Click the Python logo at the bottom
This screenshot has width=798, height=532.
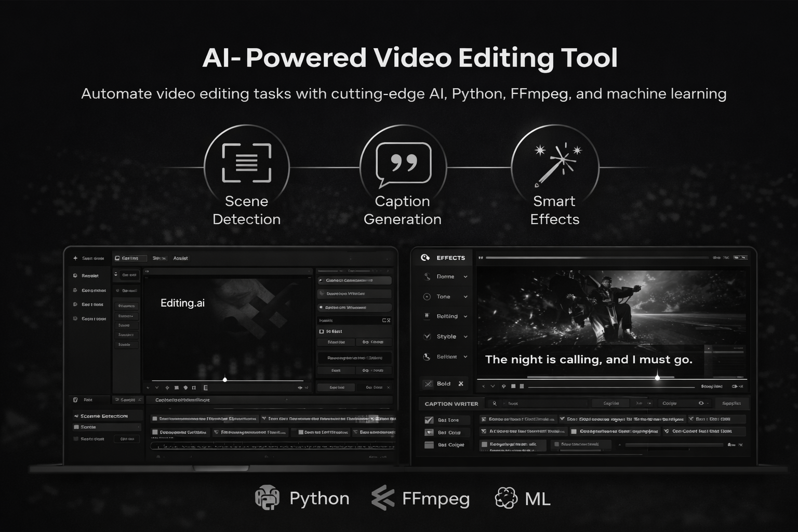tap(267, 498)
